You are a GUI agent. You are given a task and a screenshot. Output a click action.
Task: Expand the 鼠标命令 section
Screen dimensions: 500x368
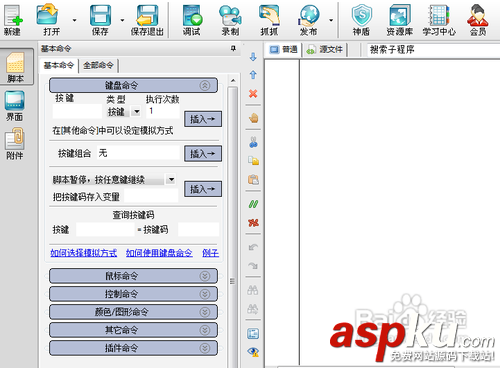pyautogui.click(x=133, y=276)
